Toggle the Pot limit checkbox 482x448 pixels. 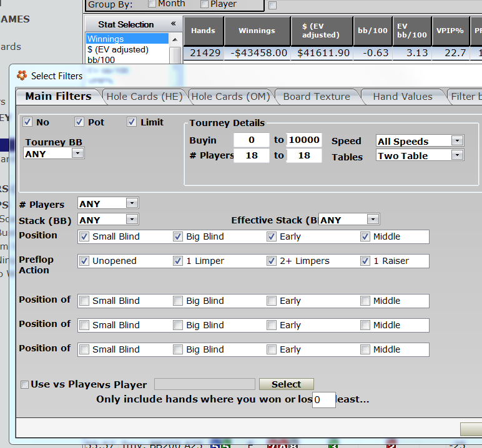coord(79,122)
